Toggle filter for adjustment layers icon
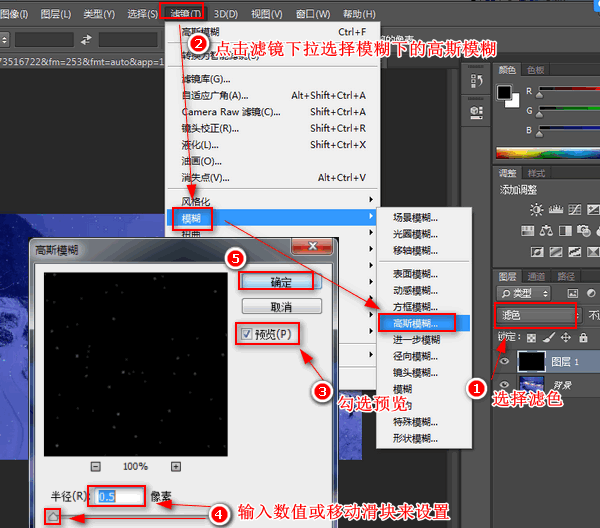Screen dimensions: 600x528 [591, 293]
